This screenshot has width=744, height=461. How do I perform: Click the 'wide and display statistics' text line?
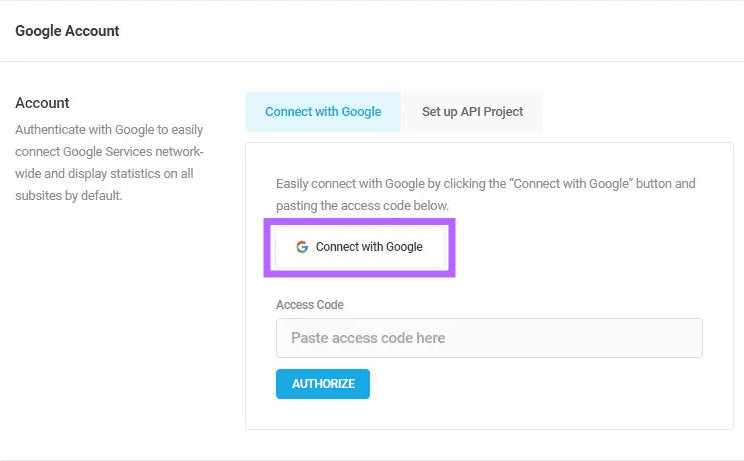pos(104,174)
